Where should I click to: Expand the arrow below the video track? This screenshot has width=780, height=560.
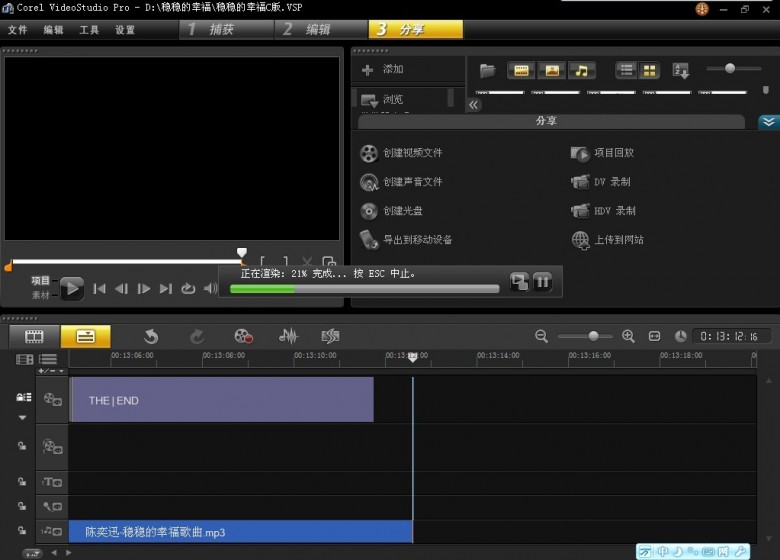coord(22,417)
